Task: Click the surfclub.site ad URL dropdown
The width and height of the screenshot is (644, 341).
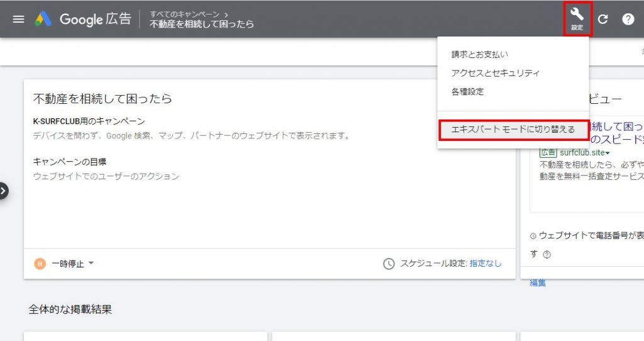Action: coord(585,153)
